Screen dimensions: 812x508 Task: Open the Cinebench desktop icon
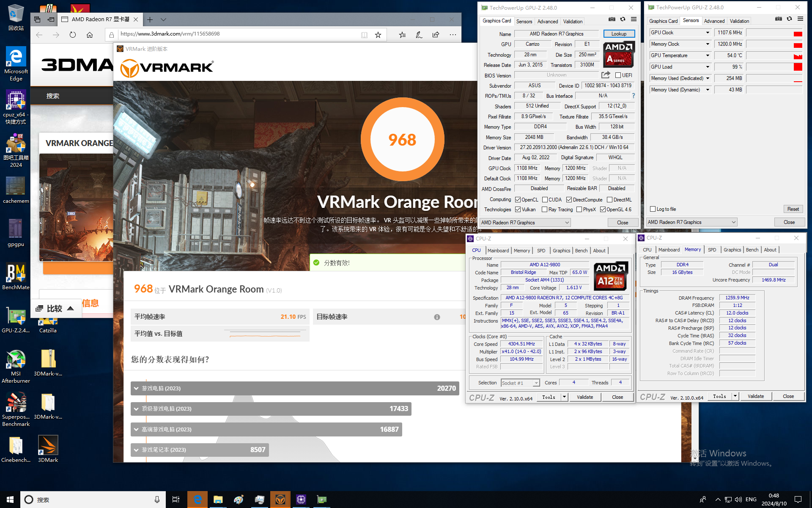(16, 449)
